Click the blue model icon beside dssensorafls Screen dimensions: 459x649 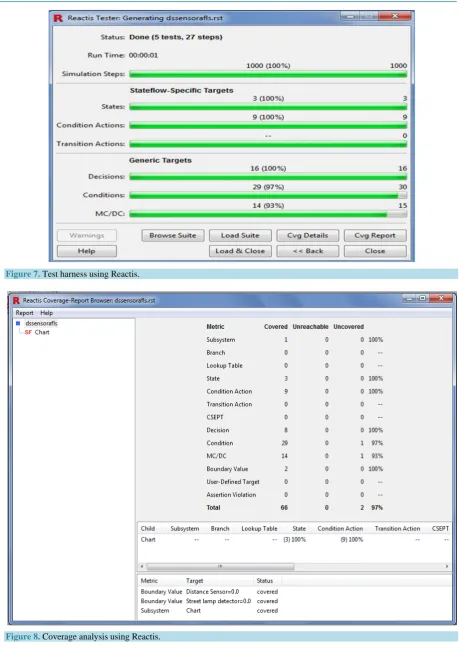tap(18, 323)
